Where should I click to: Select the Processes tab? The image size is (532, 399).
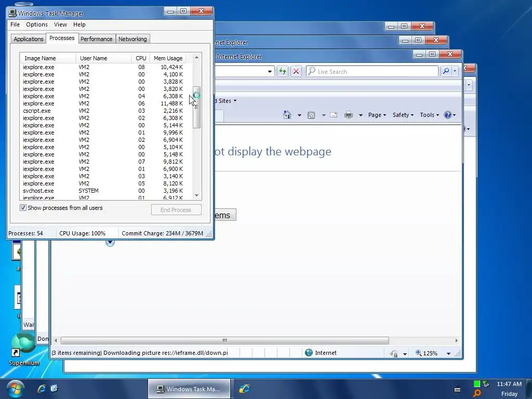[x=62, y=38]
